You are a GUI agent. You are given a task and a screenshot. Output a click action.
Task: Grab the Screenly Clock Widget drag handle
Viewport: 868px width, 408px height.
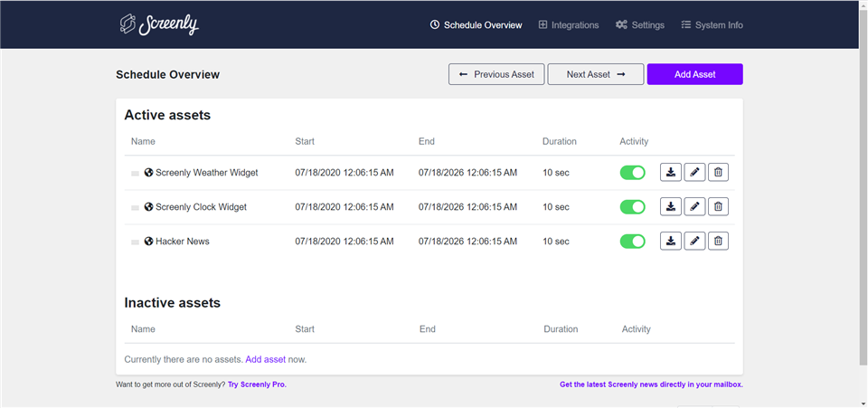pyautogui.click(x=135, y=207)
